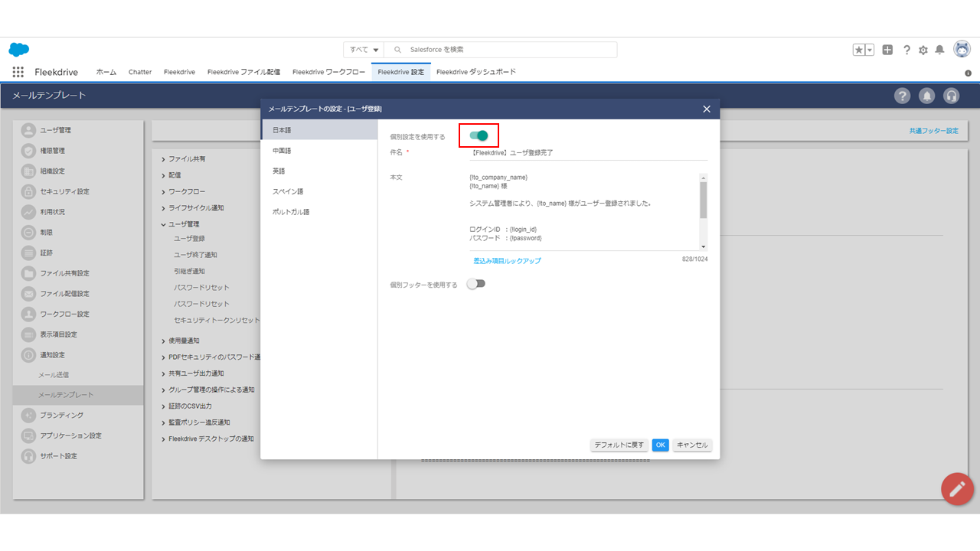Click the small info icon below avatar
Image resolution: width=980 pixels, height=551 pixels.
[x=968, y=73]
